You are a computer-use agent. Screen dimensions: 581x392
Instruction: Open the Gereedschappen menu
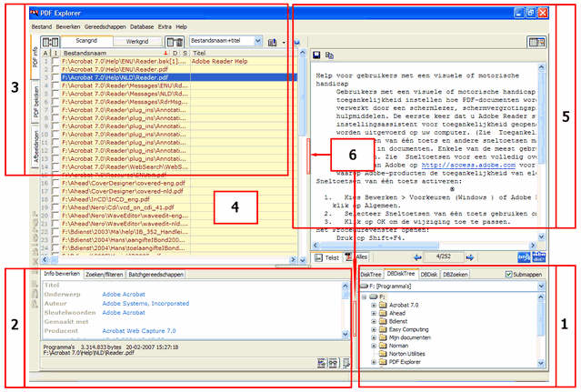click(106, 27)
